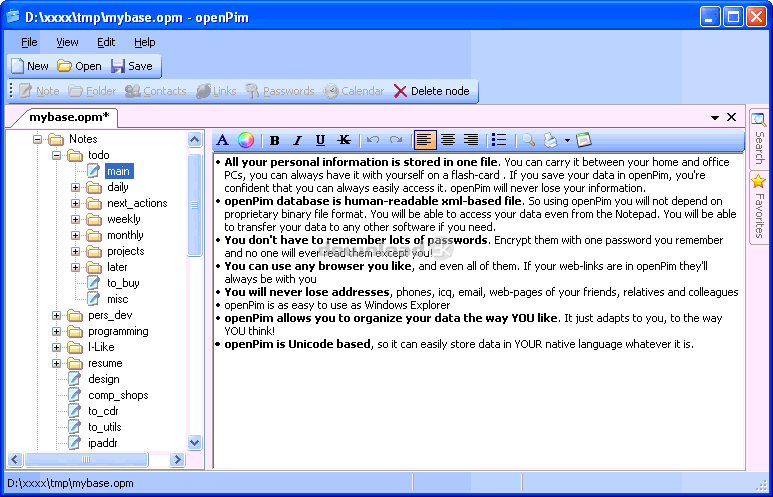Insert a bulleted list
773x497 pixels.
(499, 140)
